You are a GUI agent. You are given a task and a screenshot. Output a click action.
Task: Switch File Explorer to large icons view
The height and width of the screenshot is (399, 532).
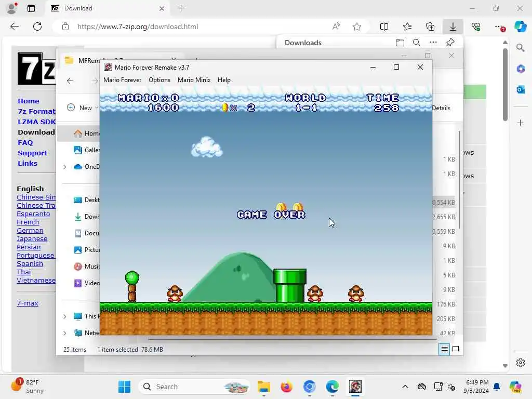coord(456,349)
